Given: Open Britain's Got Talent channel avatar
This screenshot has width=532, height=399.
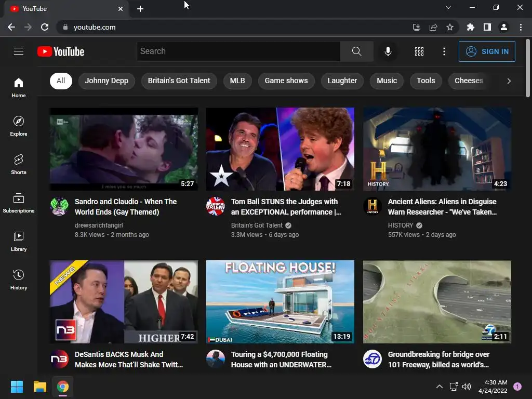Looking at the screenshot, I should pos(216,206).
